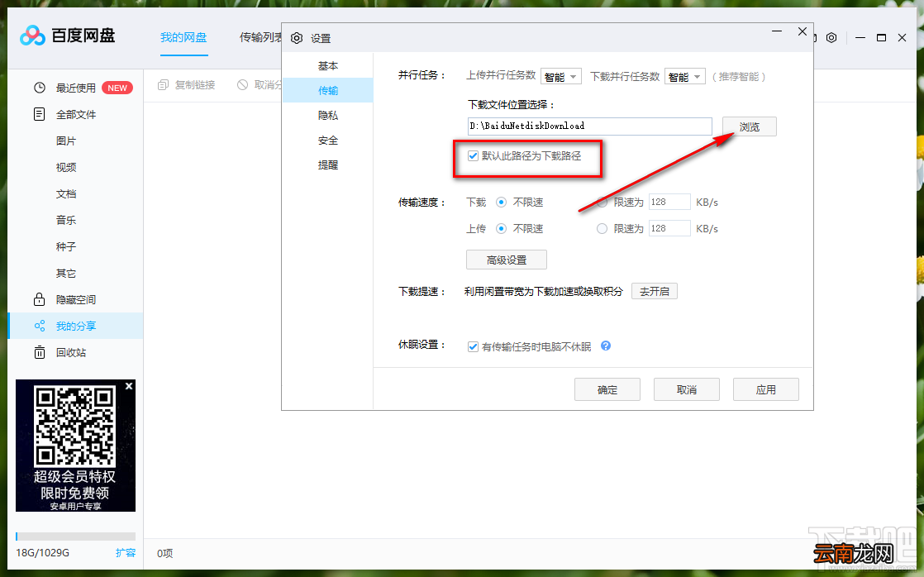The height and width of the screenshot is (577, 924).
Task: Click the settings gear icon in dialog title
Action: coord(297,38)
